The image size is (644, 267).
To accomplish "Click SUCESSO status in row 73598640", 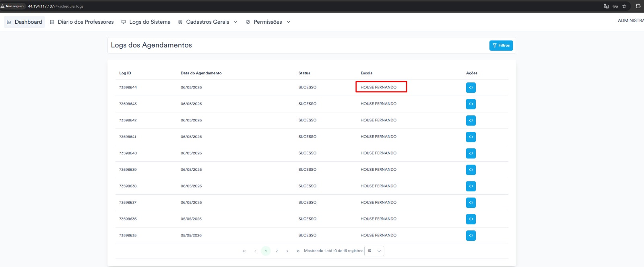I will pyautogui.click(x=308, y=153).
